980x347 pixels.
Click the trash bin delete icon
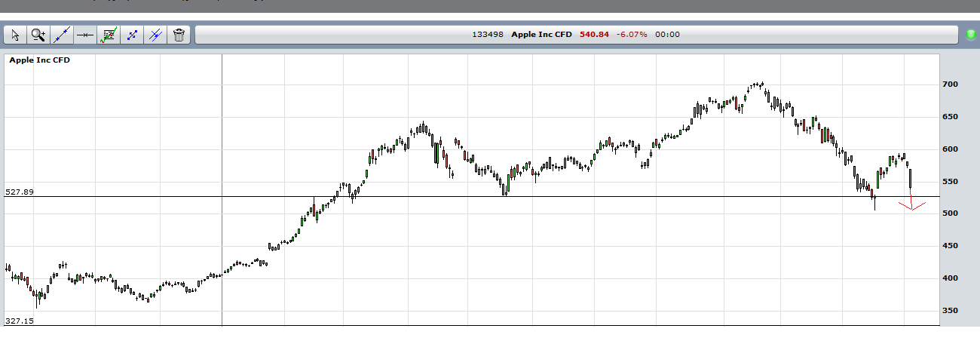coord(179,35)
